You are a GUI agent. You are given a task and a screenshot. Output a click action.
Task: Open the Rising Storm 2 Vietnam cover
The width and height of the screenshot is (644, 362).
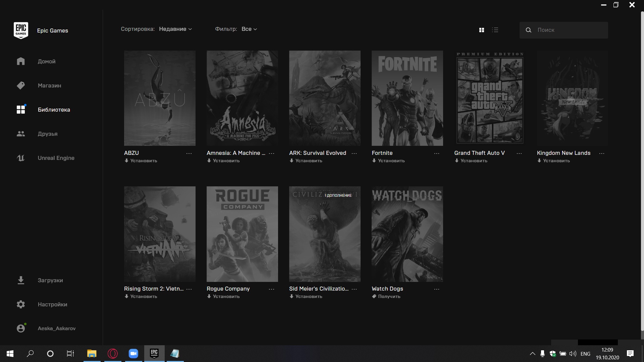tap(160, 234)
